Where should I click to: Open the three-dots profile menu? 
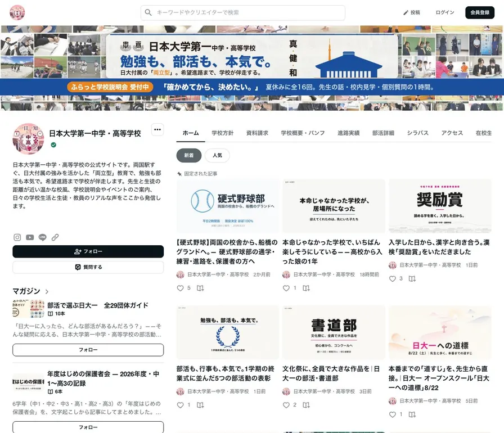[157, 129]
